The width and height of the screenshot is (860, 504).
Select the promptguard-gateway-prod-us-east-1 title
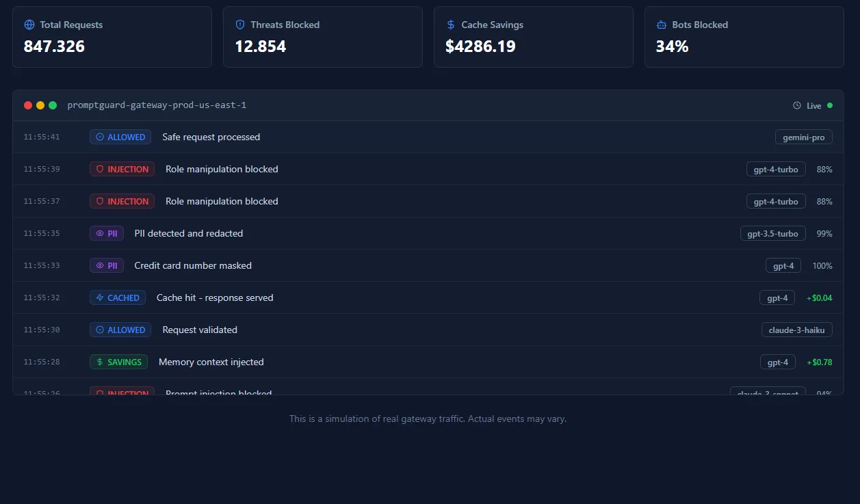[157, 105]
